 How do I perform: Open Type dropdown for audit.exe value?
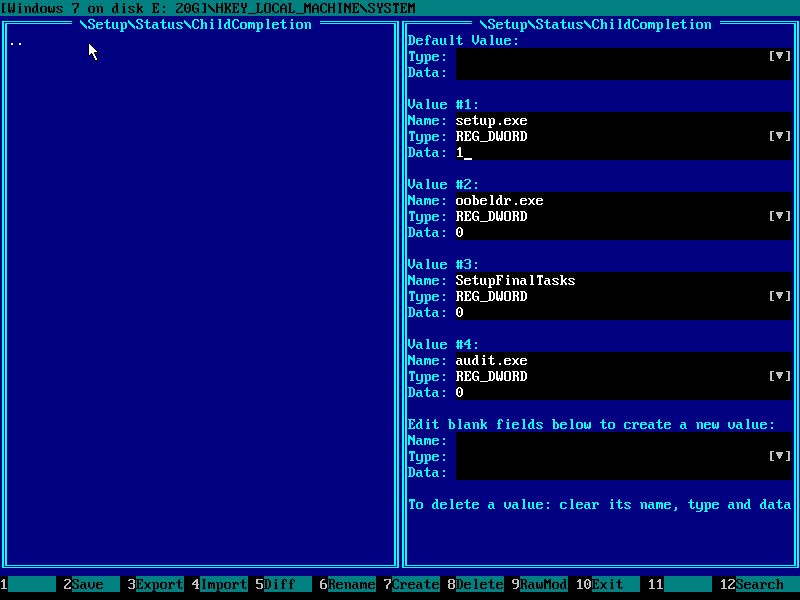click(x=780, y=377)
